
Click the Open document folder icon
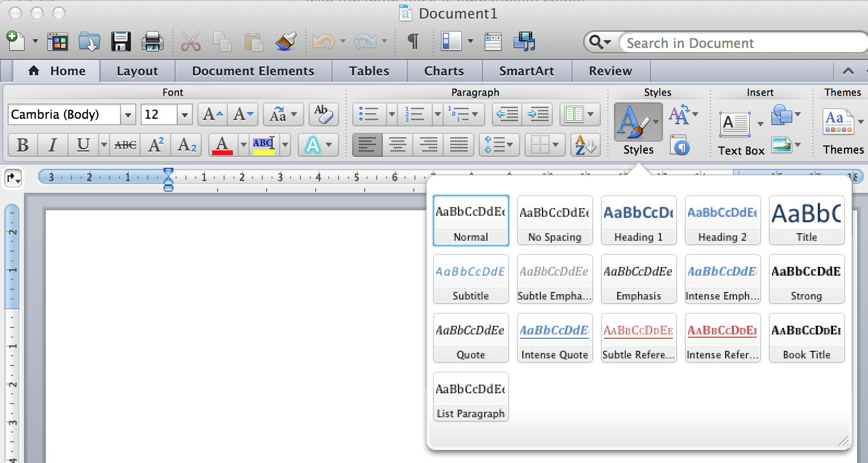coord(89,41)
